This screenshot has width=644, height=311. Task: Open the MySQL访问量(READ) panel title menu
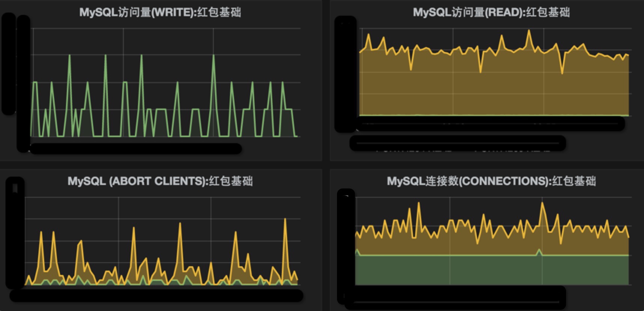pyautogui.click(x=491, y=12)
